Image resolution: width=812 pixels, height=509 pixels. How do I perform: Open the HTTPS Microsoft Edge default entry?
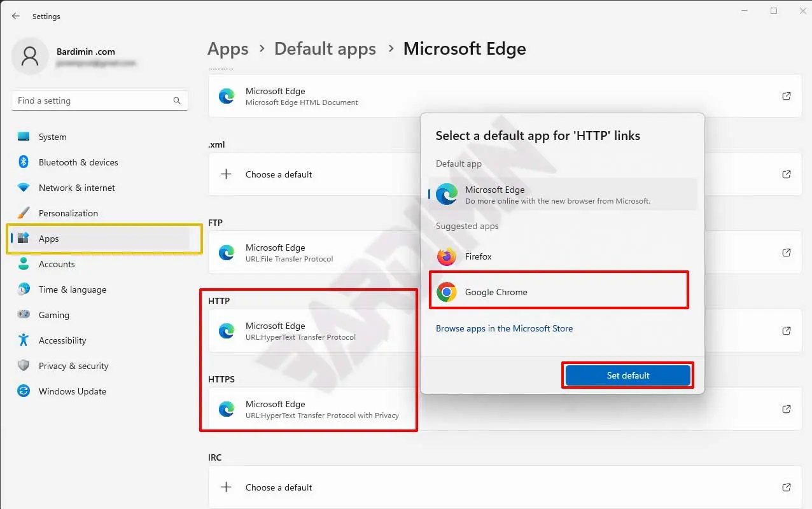(x=312, y=409)
